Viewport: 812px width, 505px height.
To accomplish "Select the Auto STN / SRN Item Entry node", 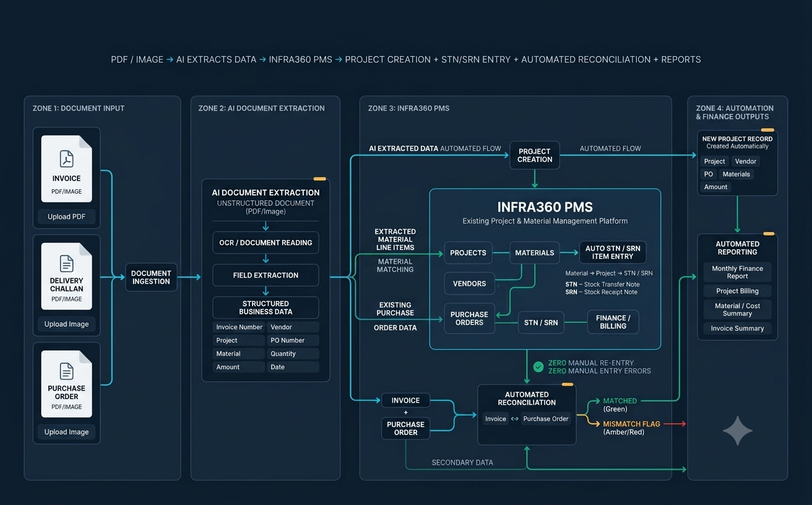I will point(613,252).
